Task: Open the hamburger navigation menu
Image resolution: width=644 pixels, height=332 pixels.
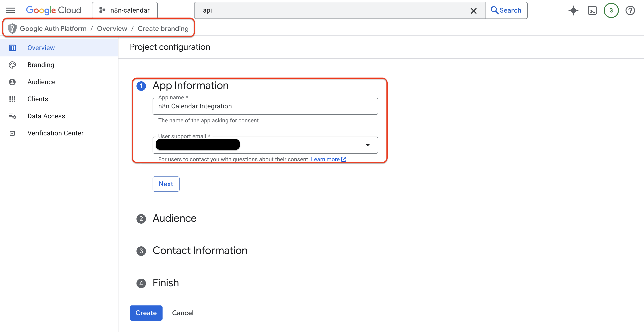Action: [10, 10]
